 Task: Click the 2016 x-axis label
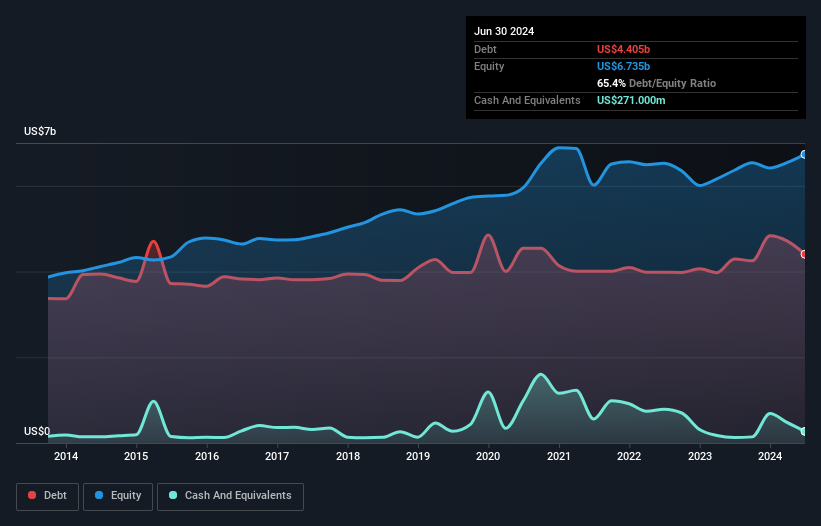click(x=207, y=456)
